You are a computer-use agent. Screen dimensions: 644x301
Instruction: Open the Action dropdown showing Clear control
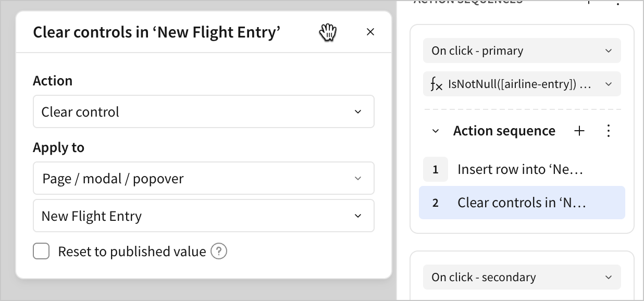coord(203,111)
